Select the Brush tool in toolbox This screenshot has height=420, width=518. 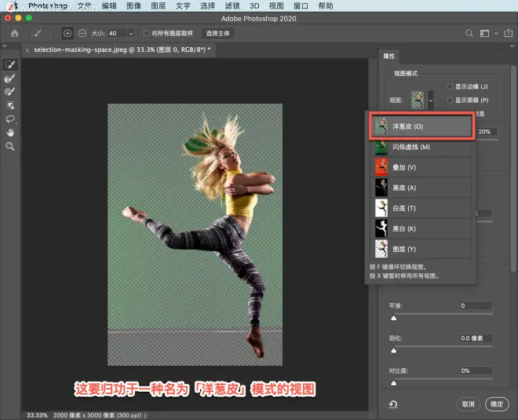pyautogui.click(x=10, y=92)
